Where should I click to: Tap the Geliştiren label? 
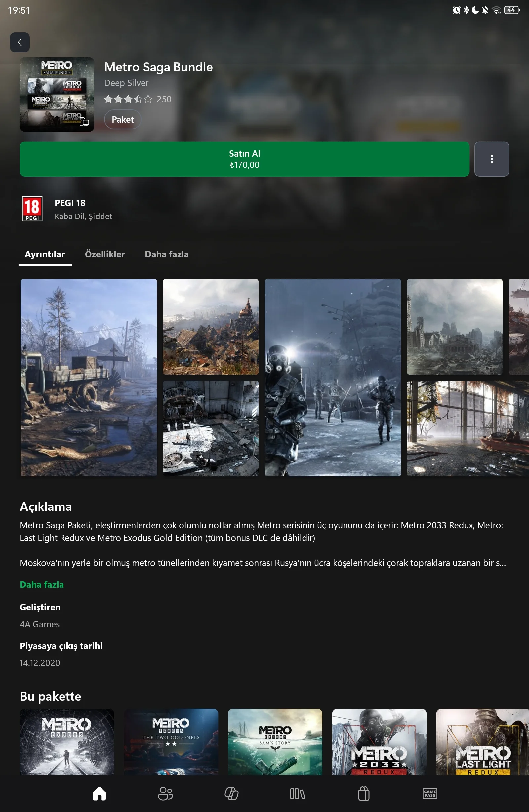[x=40, y=607]
